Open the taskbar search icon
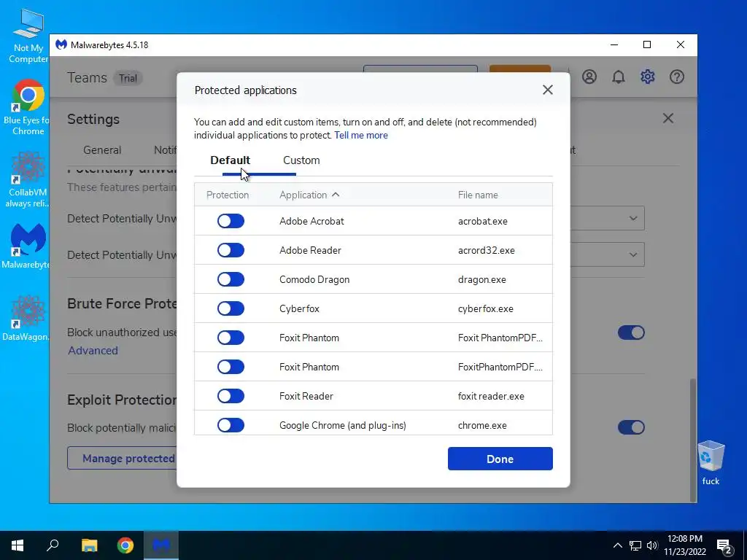The image size is (747, 560). click(x=53, y=545)
